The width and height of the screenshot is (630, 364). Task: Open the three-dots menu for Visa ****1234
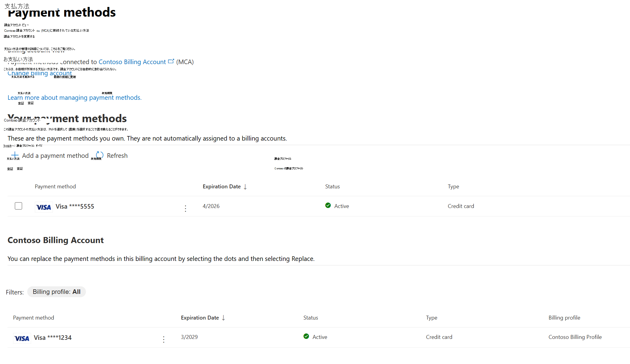[164, 339]
